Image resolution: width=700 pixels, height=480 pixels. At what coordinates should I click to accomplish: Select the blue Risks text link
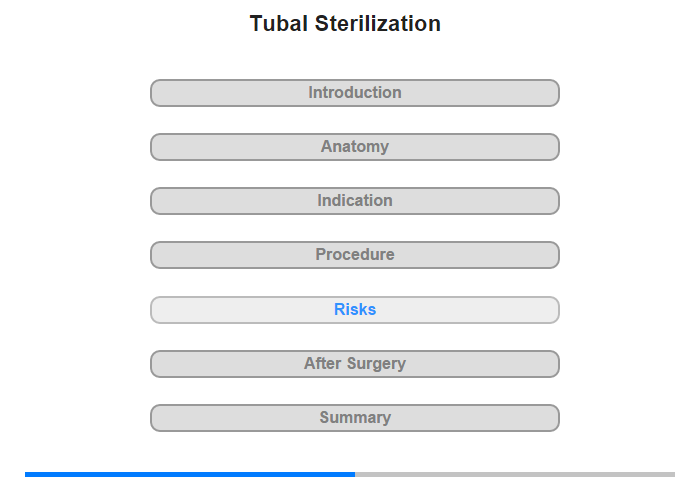pyautogui.click(x=355, y=309)
